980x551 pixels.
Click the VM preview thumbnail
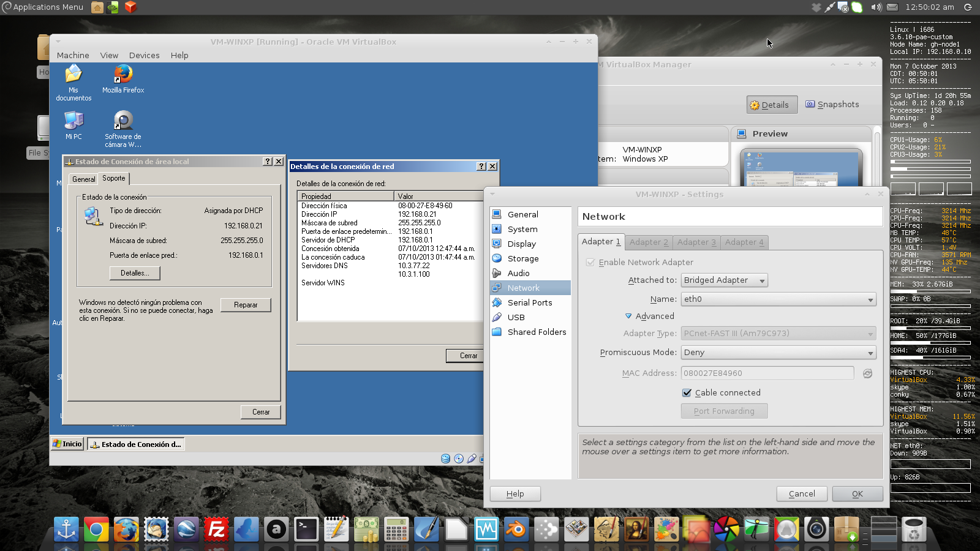tap(801, 167)
